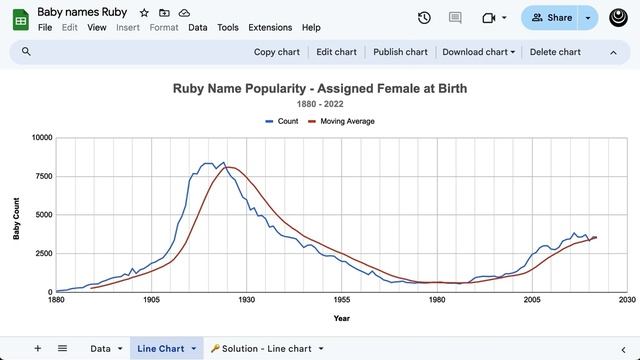This screenshot has height=360, width=640.
Task: Click Edit chart
Action: click(336, 52)
